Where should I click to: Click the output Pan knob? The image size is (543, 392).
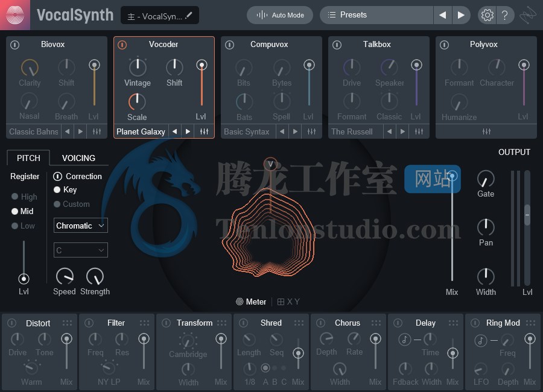point(486,227)
